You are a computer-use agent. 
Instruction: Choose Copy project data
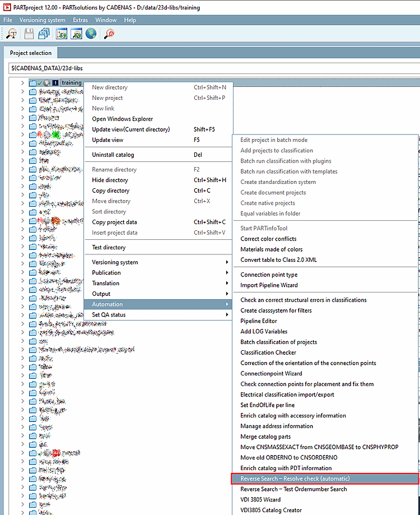coord(158,222)
